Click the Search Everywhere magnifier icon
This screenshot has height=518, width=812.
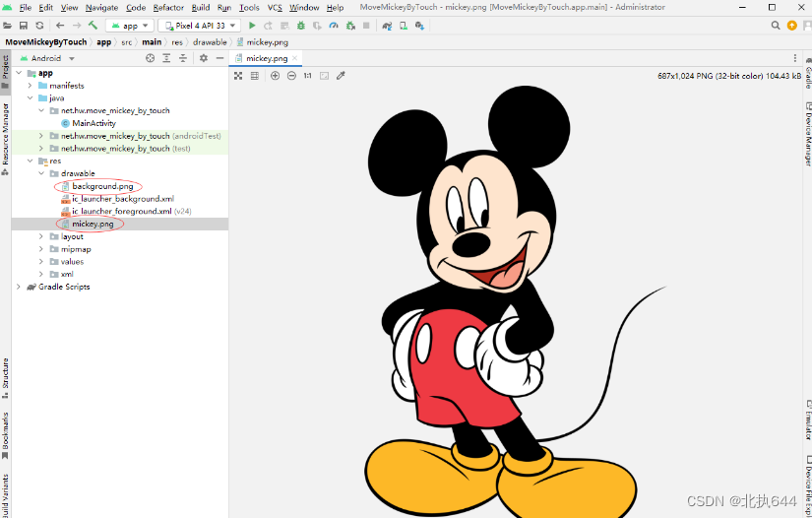[774, 26]
